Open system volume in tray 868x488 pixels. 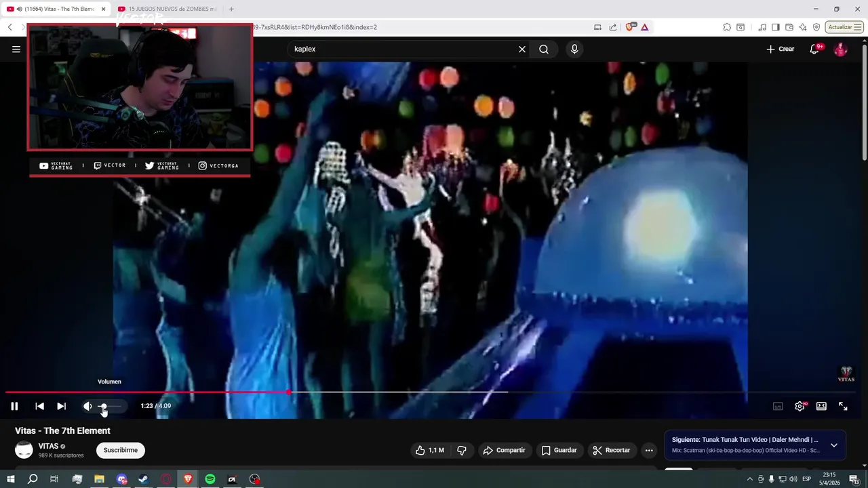[793, 479]
